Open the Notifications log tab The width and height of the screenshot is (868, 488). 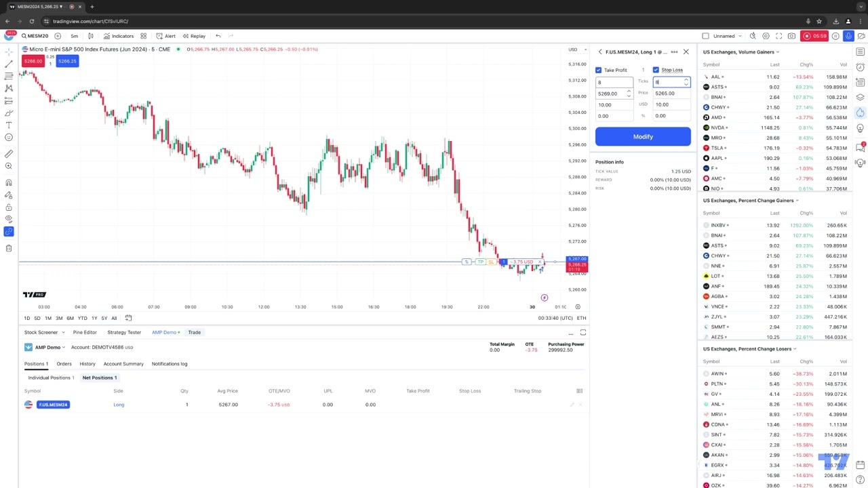click(170, 364)
